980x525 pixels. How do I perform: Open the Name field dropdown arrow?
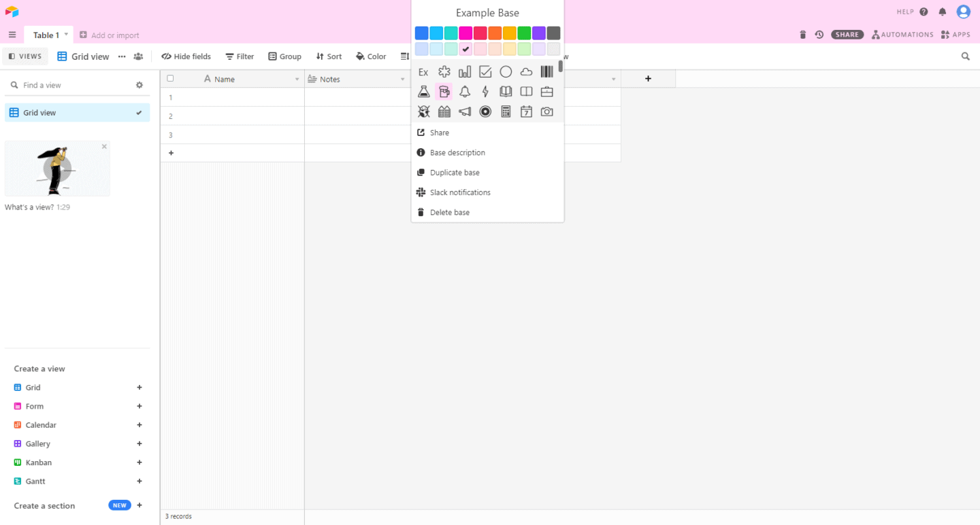pos(297,80)
